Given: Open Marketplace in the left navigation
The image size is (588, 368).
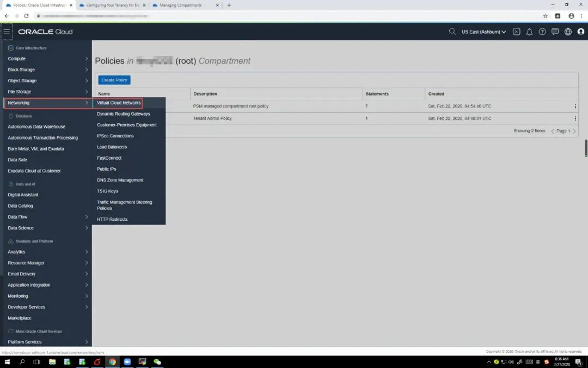Looking at the screenshot, I should coord(20,318).
